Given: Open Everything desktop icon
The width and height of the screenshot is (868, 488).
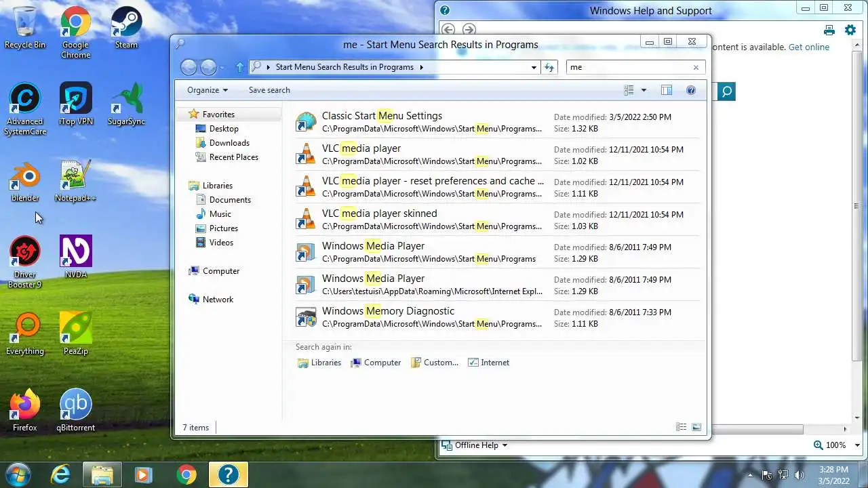Looking at the screenshot, I should [x=25, y=334].
